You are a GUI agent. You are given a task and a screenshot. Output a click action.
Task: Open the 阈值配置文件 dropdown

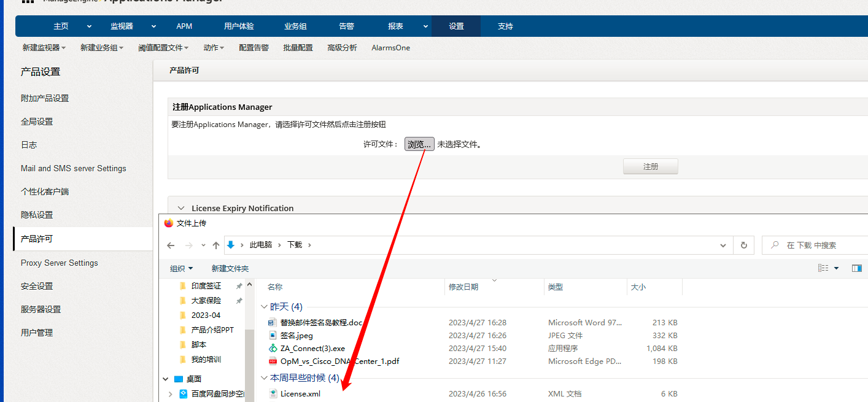point(163,48)
